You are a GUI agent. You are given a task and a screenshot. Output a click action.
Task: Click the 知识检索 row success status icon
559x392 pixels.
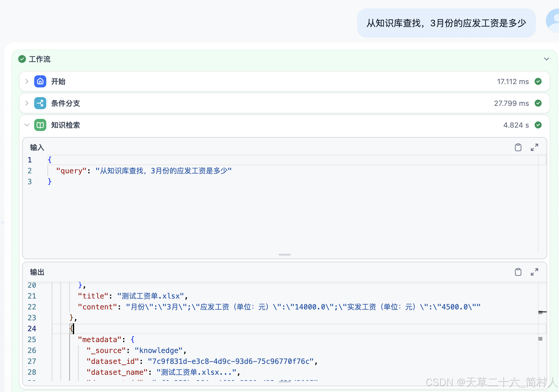pyautogui.click(x=538, y=125)
